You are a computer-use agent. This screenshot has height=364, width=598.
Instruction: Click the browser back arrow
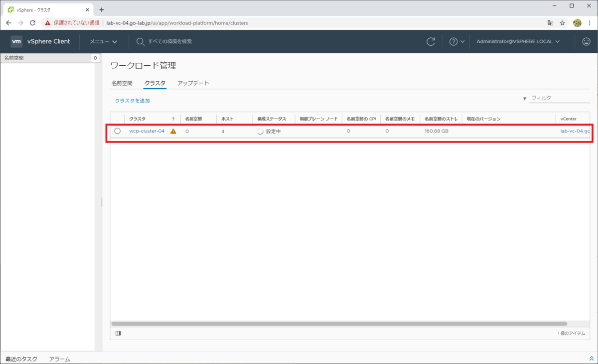[x=8, y=23]
